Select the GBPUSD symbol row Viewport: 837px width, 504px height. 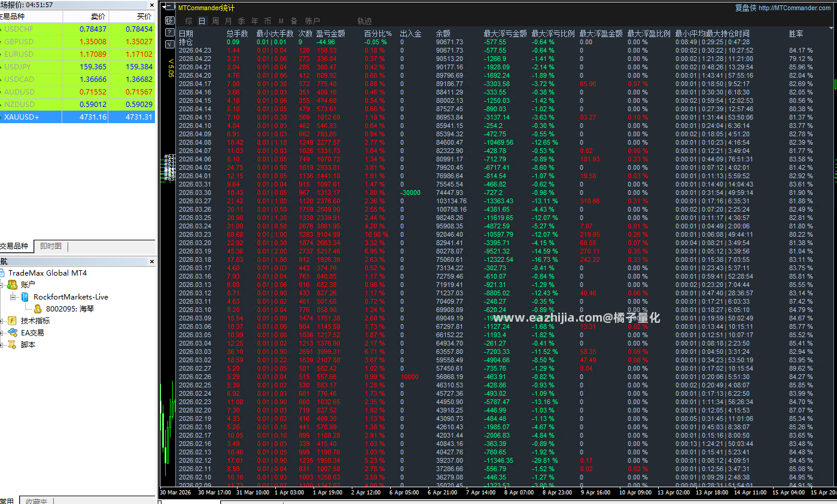point(77,42)
